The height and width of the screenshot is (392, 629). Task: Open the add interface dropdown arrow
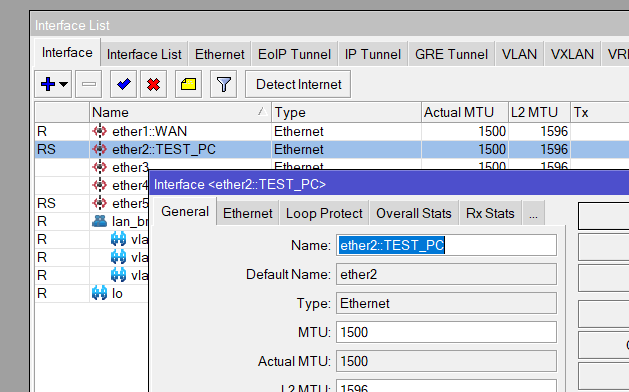point(63,84)
